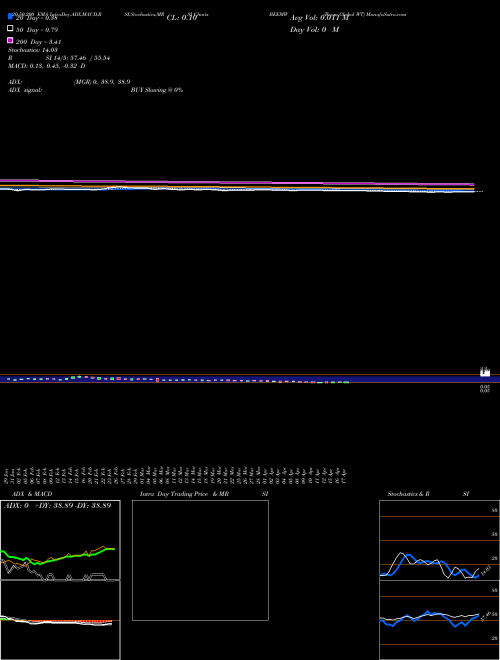Click the white volume bar at chart's right edge
This screenshot has width=500, height=660.
[x=485, y=372]
